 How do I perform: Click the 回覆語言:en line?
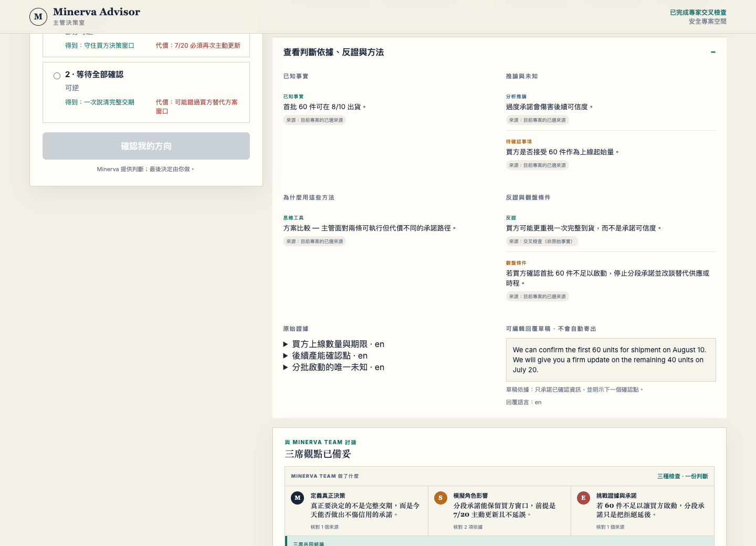[523, 402]
